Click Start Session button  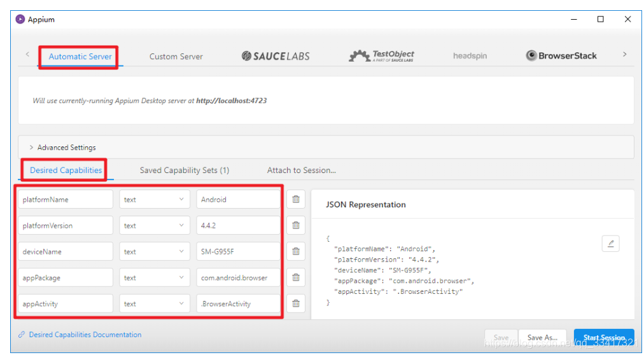point(604,337)
